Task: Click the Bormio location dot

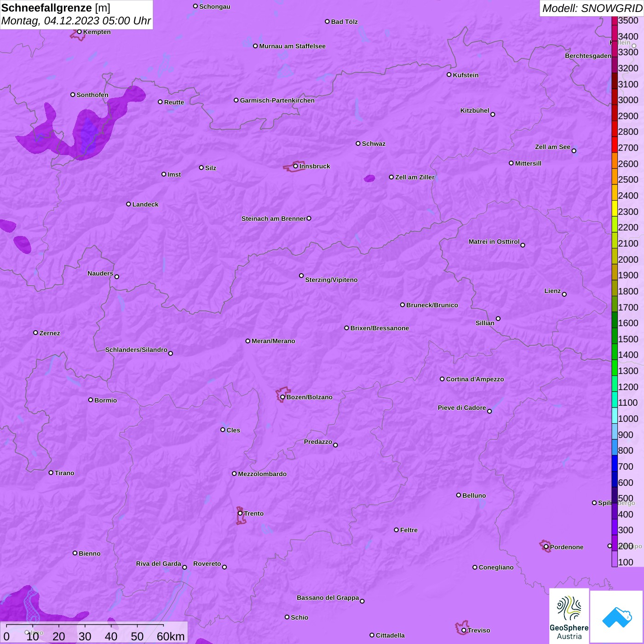Action: click(x=91, y=400)
